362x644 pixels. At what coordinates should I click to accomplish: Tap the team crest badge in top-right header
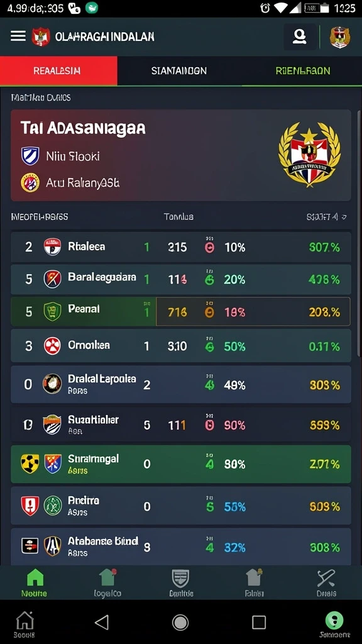pos(340,37)
